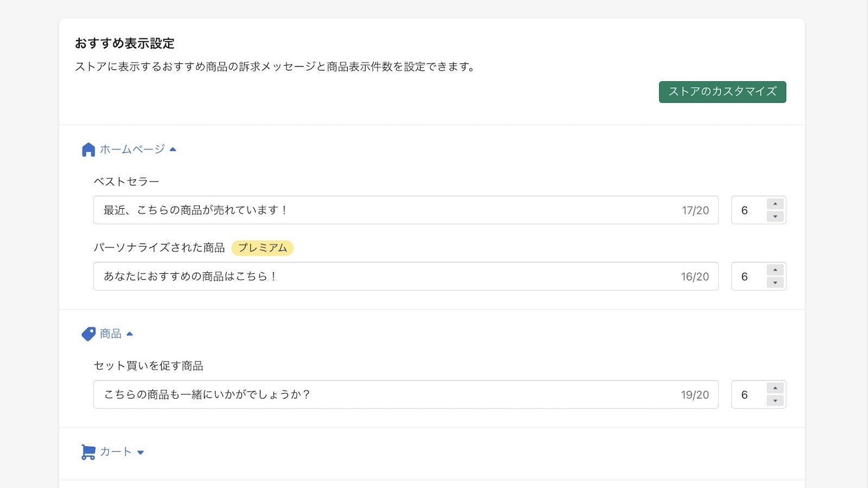Image resolution: width=868 pixels, height=488 pixels.
Task: Click the 17/20 character counter
Action: 697,210
